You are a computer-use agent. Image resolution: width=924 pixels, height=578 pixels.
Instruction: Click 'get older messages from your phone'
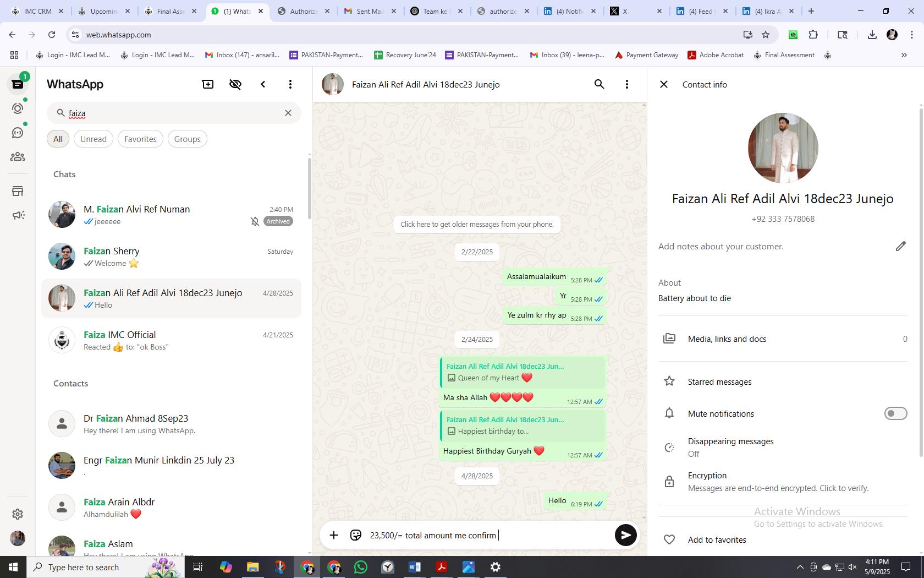[477, 224]
